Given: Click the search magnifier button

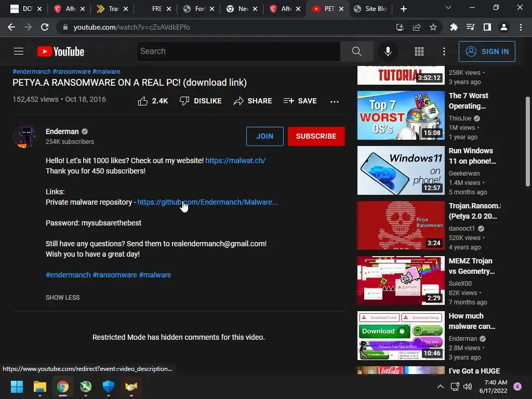Looking at the screenshot, I should point(356,51).
